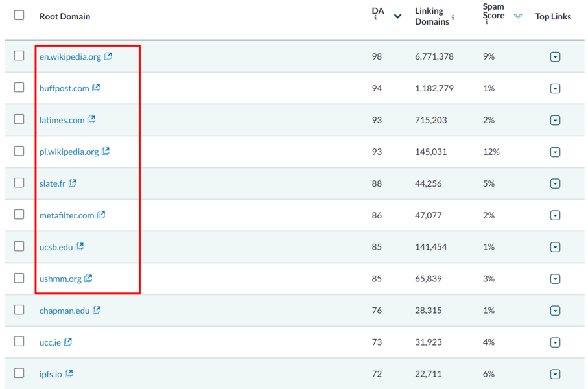Screen dimensions: 588x389
Task: Open external link icon beside slate.fr
Action: click(x=73, y=183)
